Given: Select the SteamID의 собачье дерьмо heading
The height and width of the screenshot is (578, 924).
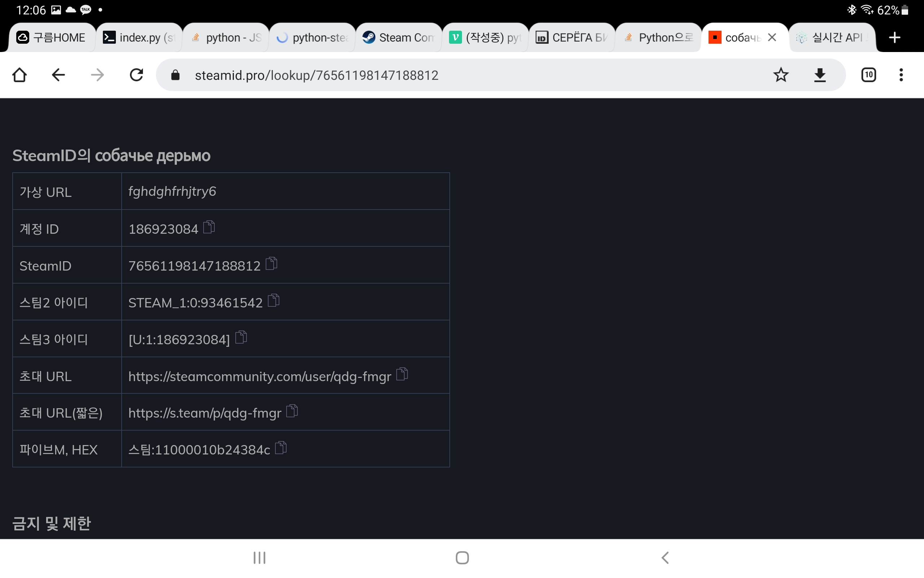Looking at the screenshot, I should (x=112, y=156).
